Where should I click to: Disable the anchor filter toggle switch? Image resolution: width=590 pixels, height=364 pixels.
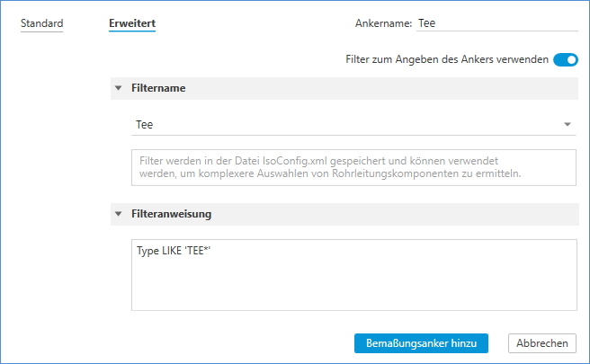565,60
